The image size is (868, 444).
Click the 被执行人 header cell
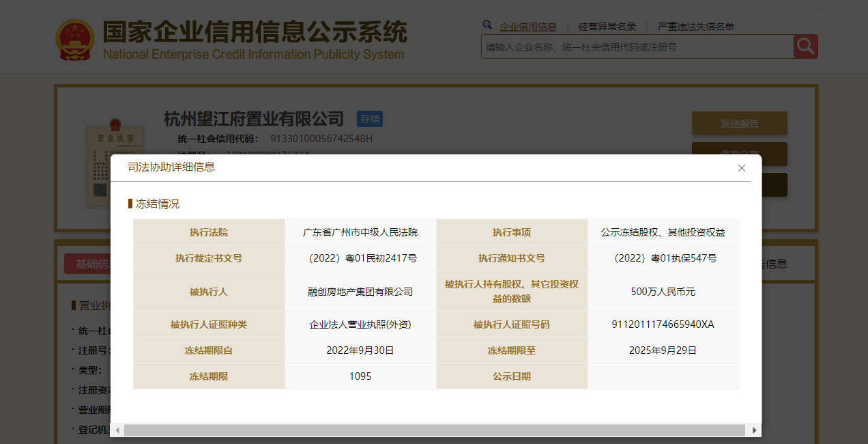(209, 292)
